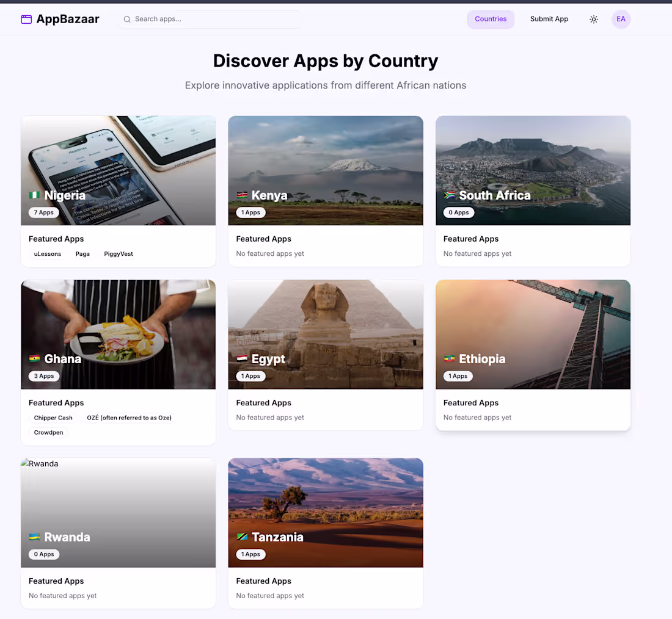Image resolution: width=672 pixels, height=619 pixels.
Task: Select the Tanzania flag icon
Action: pyautogui.click(x=243, y=537)
